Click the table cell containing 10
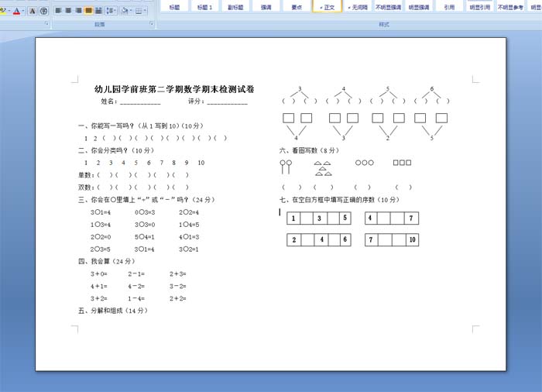542x392 pixels. [x=412, y=239]
